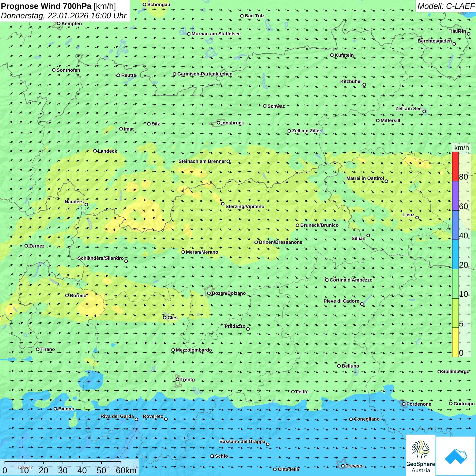
Task: Click the 'Bassano del Grappa' label
Action: click(x=242, y=441)
